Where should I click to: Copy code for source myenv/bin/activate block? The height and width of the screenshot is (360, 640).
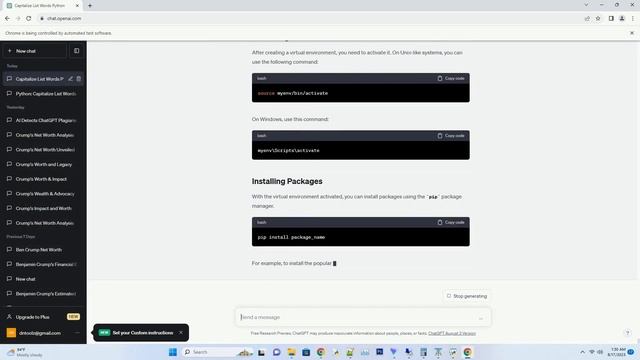click(x=451, y=78)
